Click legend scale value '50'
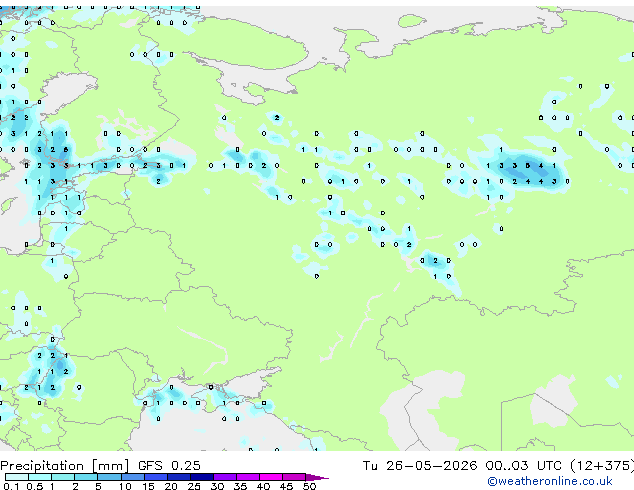634x490 pixels. tap(309, 486)
